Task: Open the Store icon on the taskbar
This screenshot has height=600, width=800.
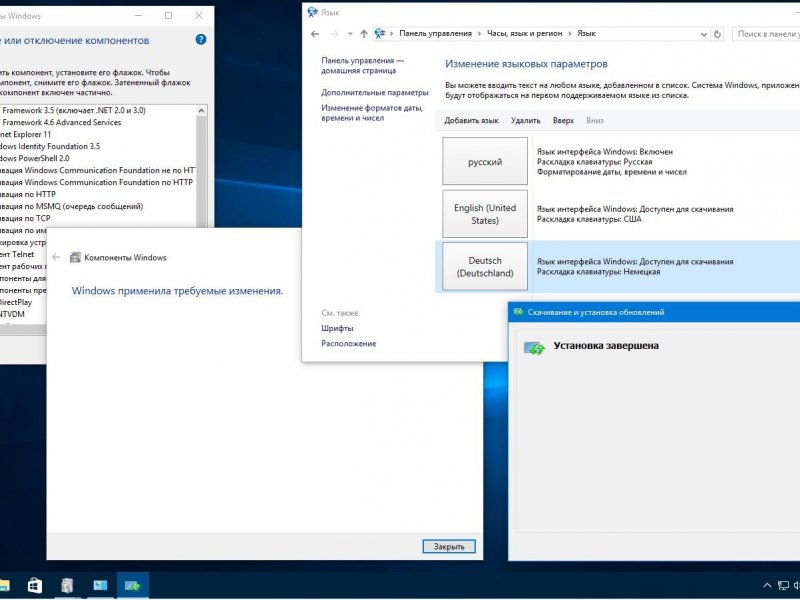Action: point(35,585)
